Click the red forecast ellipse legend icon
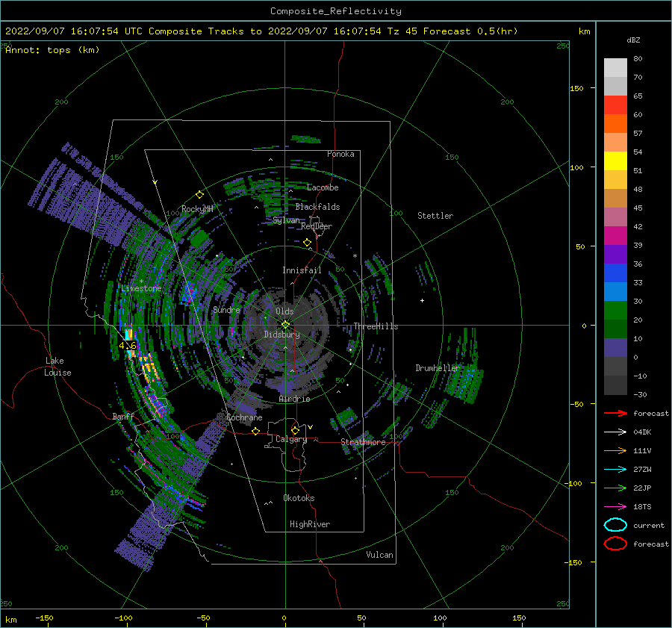The width and height of the screenshot is (672, 628). click(615, 544)
